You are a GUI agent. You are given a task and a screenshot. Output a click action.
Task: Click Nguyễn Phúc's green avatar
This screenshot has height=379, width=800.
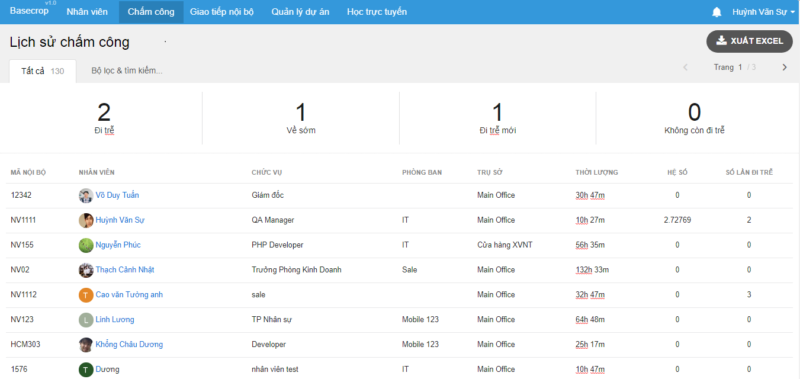click(86, 245)
